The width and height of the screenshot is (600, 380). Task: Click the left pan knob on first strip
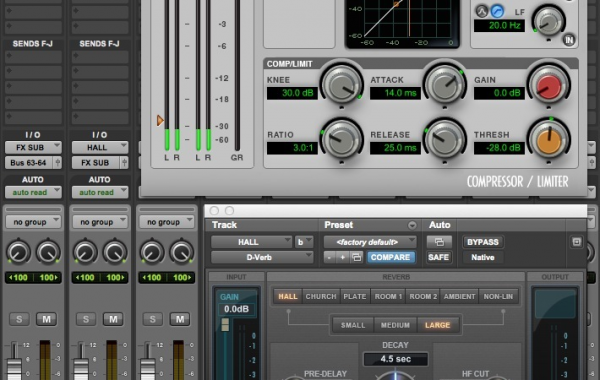point(18,253)
